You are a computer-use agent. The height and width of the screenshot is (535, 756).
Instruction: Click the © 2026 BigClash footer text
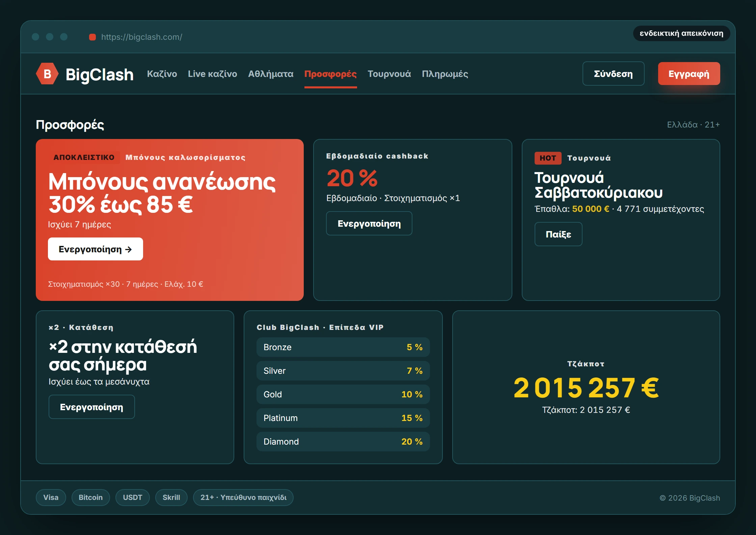click(x=690, y=498)
